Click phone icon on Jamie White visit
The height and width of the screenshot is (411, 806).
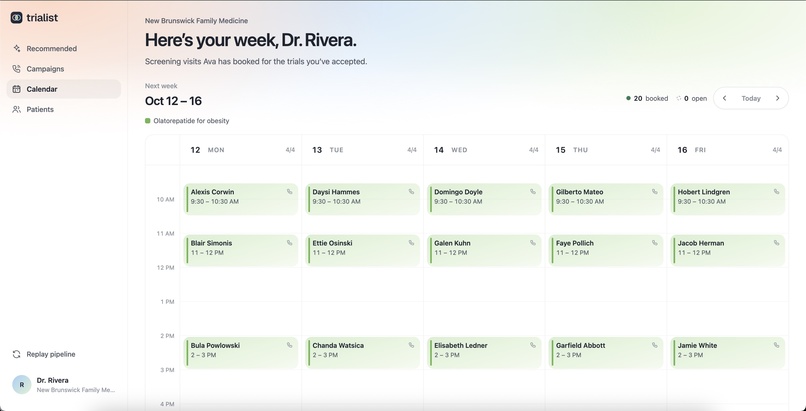click(x=776, y=345)
